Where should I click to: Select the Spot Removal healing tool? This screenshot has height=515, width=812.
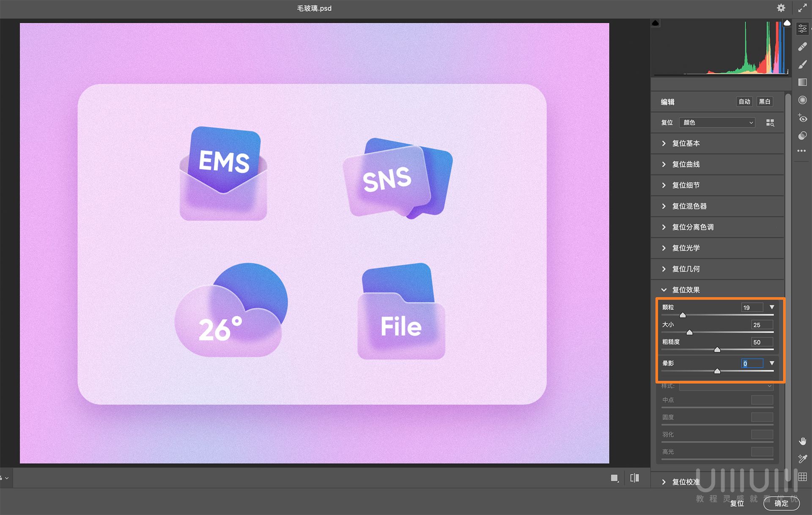[x=802, y=47]
